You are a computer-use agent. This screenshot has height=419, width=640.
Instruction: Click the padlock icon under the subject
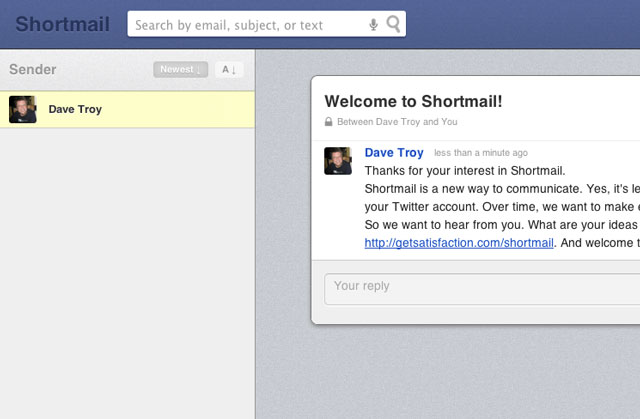[328, 122]
